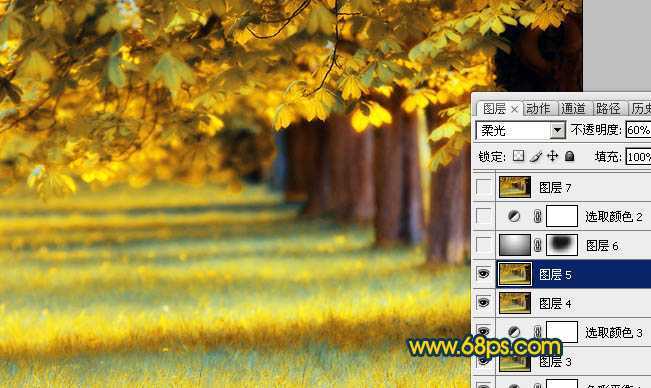
Task: Click the 图层 5 layer thumbnail
Action: [x=515, y=274]
